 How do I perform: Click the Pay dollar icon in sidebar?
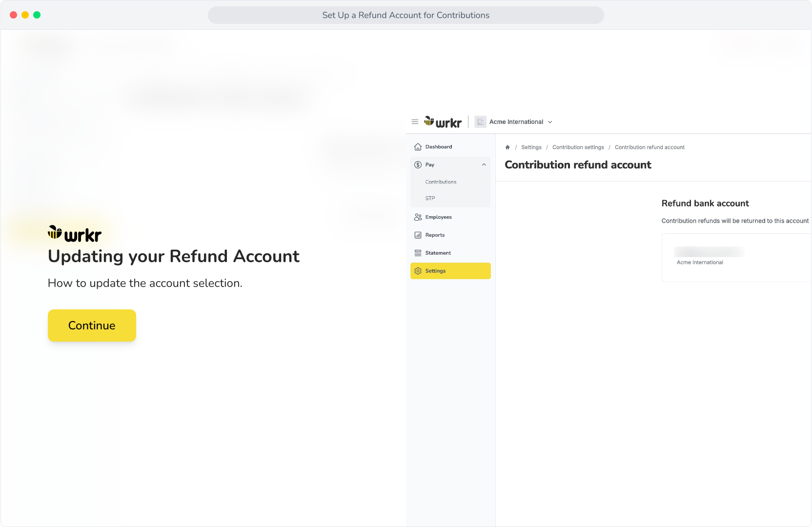(x=418, y=165)
